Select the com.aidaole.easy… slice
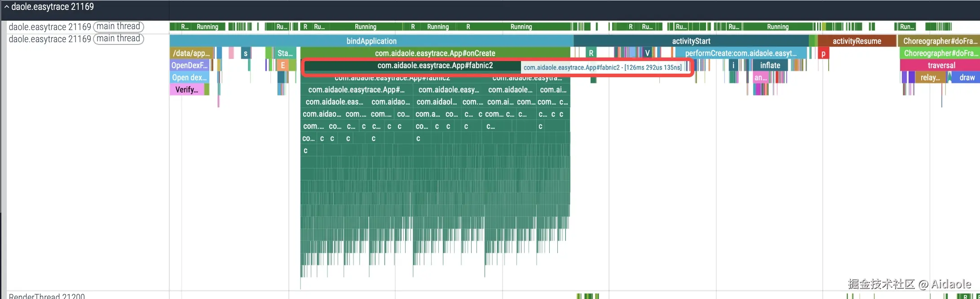Image resolution: width=980 pixels, height=299 pixels. [449, 89]
